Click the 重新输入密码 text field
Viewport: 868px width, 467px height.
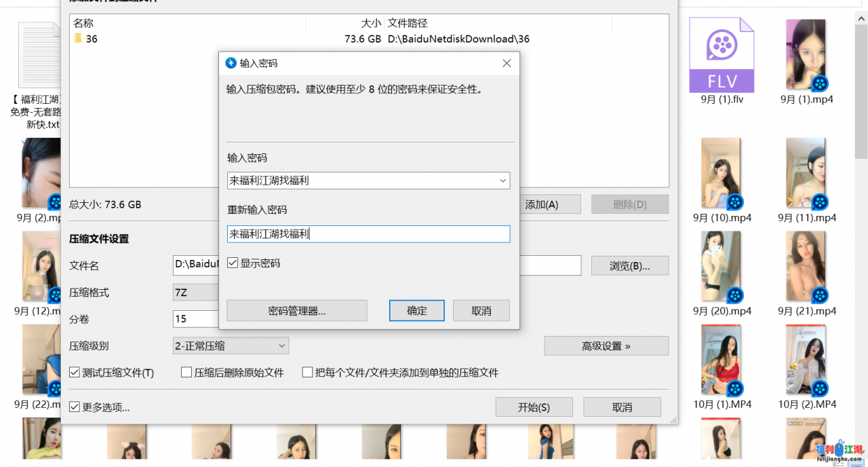tap(368, 234)
